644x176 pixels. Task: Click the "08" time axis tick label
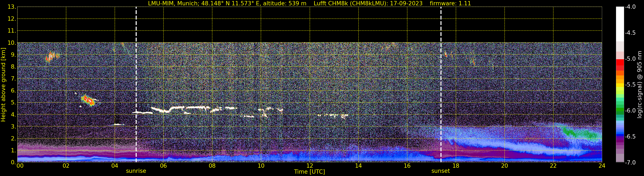[x=212, y=166]
